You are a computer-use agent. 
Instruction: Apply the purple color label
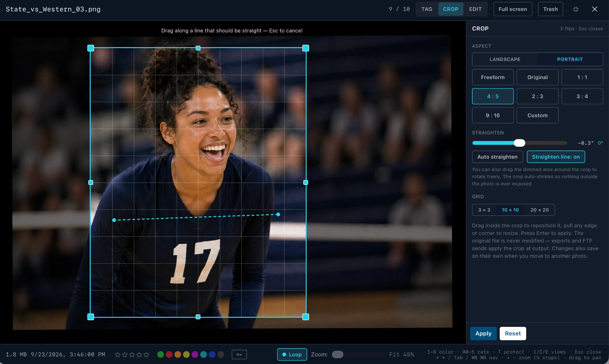coord(195,355)
